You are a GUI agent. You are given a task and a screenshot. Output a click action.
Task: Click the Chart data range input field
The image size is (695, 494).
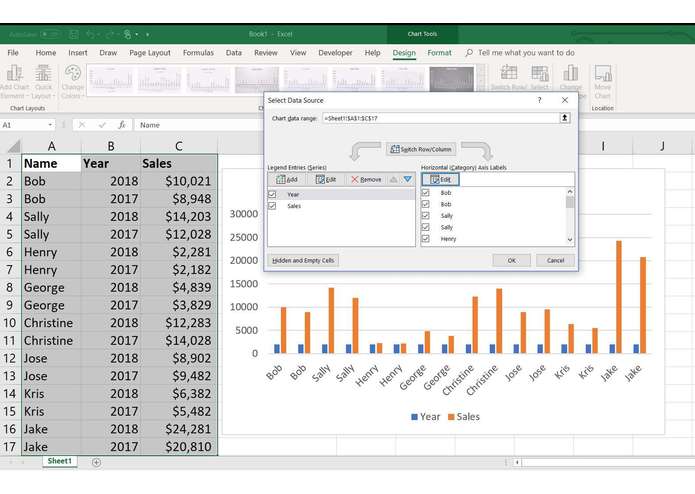(x=441, y=118)
